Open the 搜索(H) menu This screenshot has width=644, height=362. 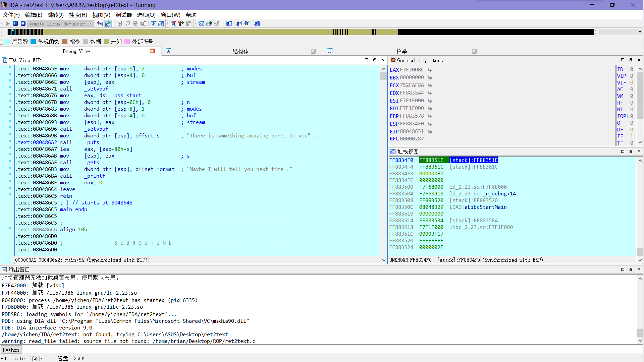(x=78, y=15)
